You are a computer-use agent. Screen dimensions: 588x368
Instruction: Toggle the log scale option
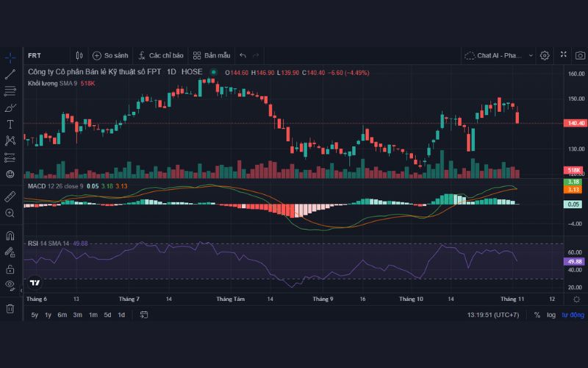click(x=551, y=315)
